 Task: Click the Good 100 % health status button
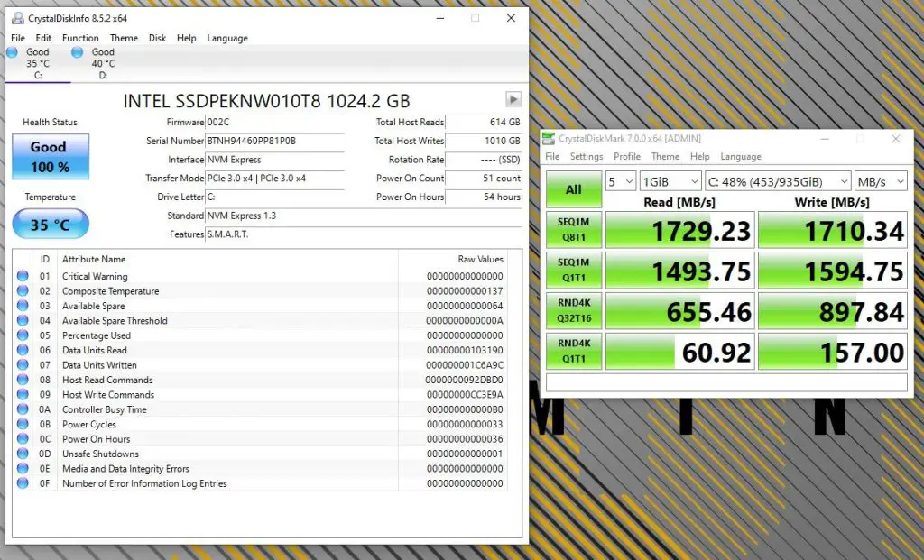pyautogui.click(x=51, y=157)
